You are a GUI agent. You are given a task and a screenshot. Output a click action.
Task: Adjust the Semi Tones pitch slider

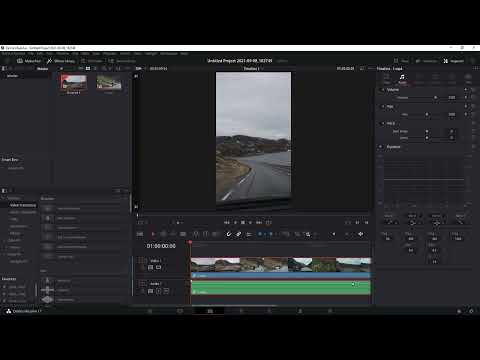427,131
